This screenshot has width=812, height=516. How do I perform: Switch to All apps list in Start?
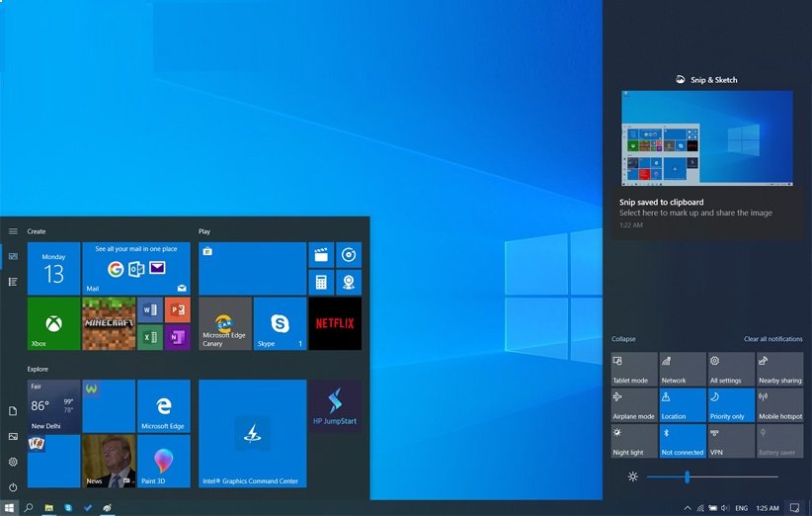[13, 282]
